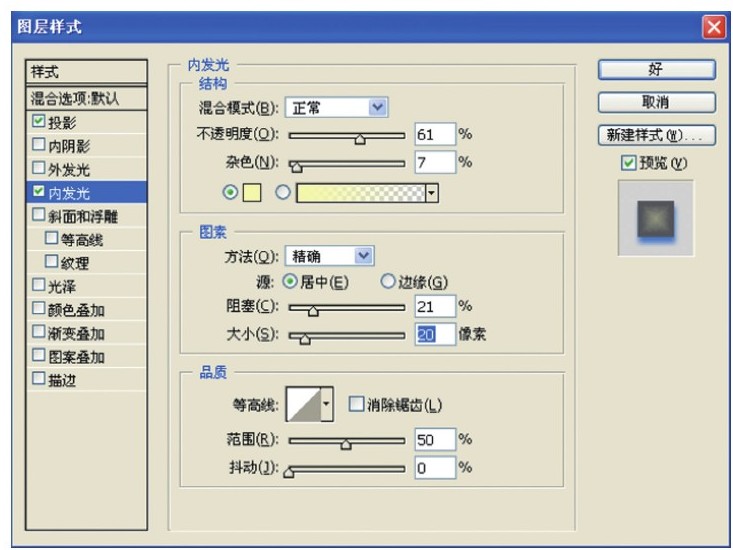Select the 斜面和浮雕 row label
This screenshot has height=550, width=733.
83,216
